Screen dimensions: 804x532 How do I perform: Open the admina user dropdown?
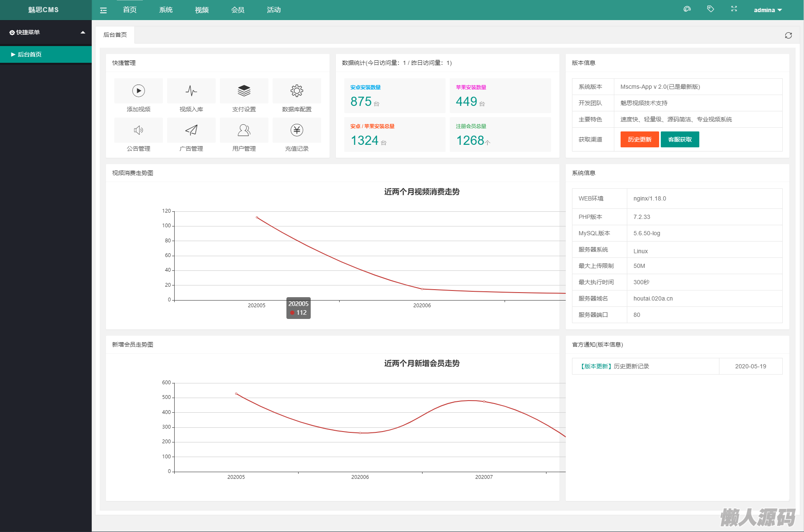[768, 10]
